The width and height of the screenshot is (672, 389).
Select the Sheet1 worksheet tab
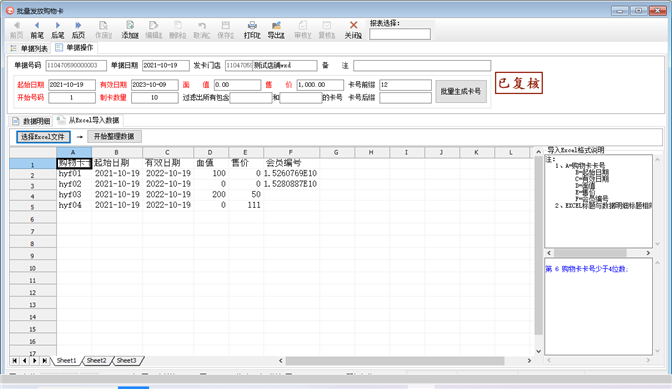point(66,361)
